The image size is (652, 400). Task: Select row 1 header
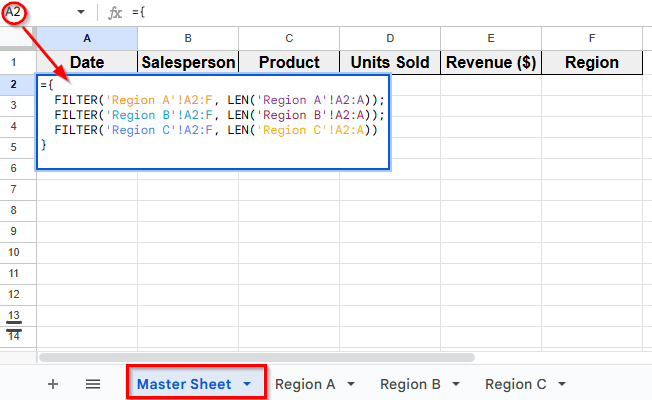click(x=14, y=62)
